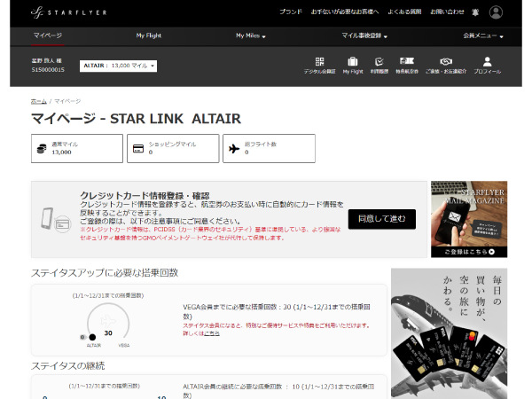Image resolution: width=532 pixels, height=399 pixels.
Task: Click the ホーム breadcrumb link
Action: [x=38, y=101]
